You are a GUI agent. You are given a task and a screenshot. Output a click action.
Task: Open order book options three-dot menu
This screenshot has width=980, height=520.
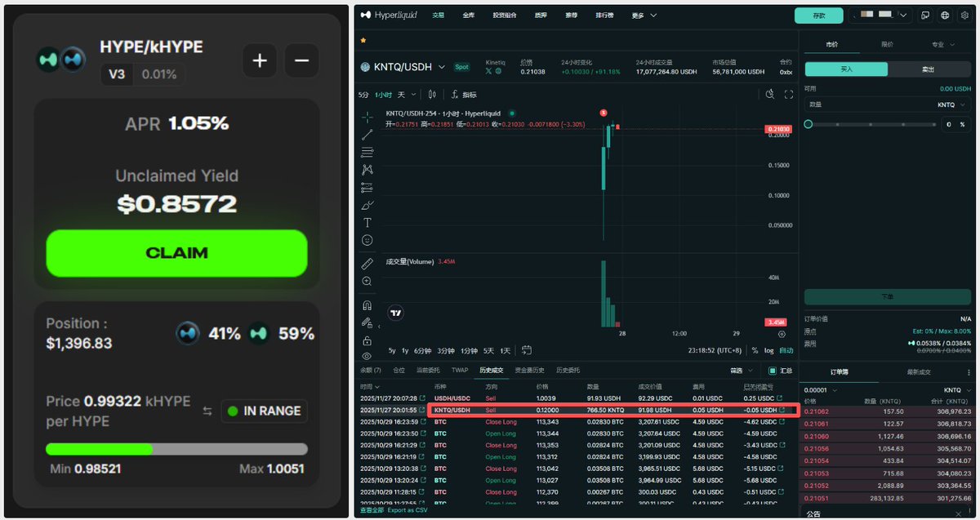[969, 372]
